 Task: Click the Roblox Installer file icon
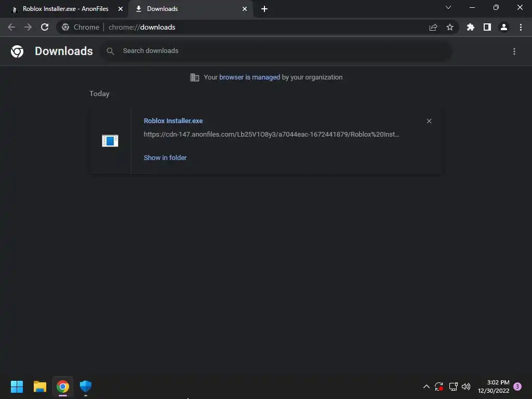click(110, 141)
